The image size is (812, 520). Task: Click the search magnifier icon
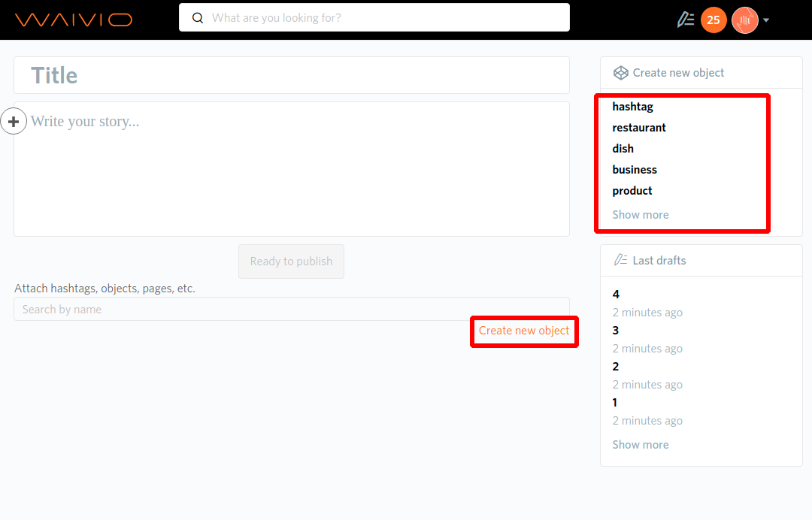point(198,18)
